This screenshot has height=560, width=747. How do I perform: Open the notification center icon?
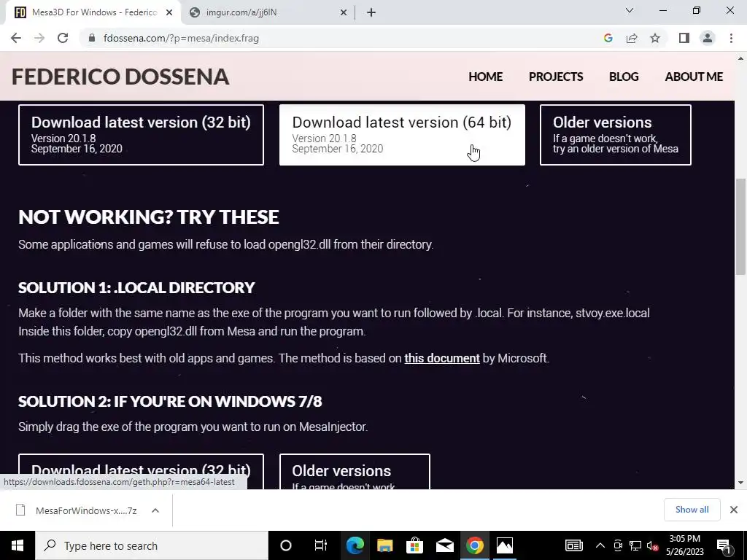coord(724,545)
